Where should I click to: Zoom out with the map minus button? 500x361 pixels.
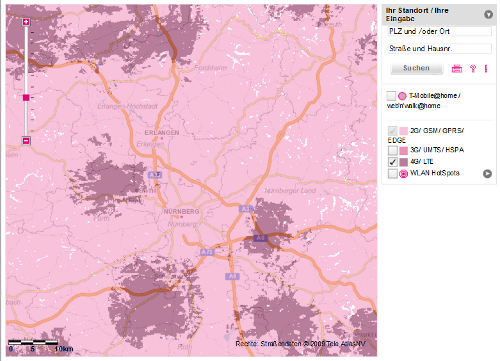pos(26,140)
